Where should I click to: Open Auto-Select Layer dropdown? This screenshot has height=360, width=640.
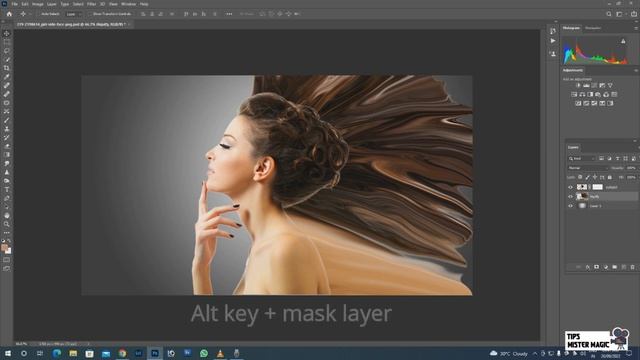click(73, 14)
